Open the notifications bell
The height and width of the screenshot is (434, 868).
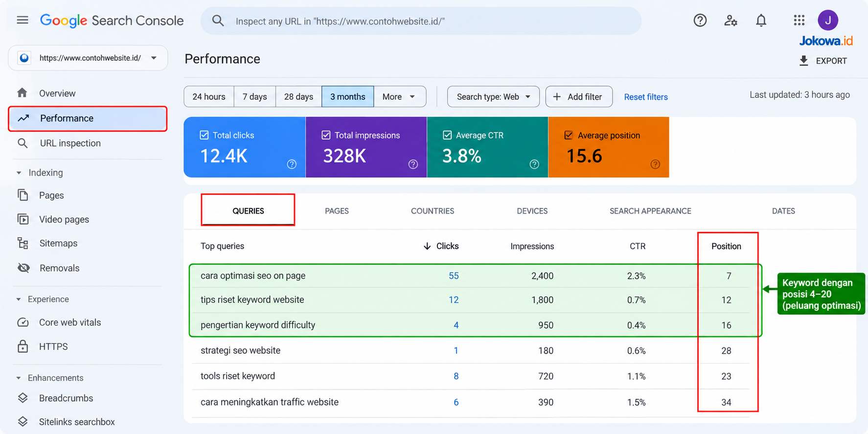pyautogui.click(x=761, y=20)
